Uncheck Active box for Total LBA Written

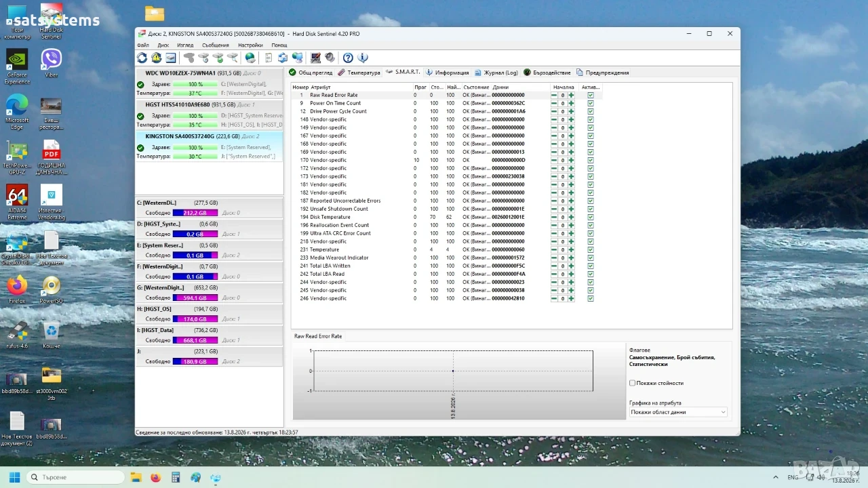point(591,266)
